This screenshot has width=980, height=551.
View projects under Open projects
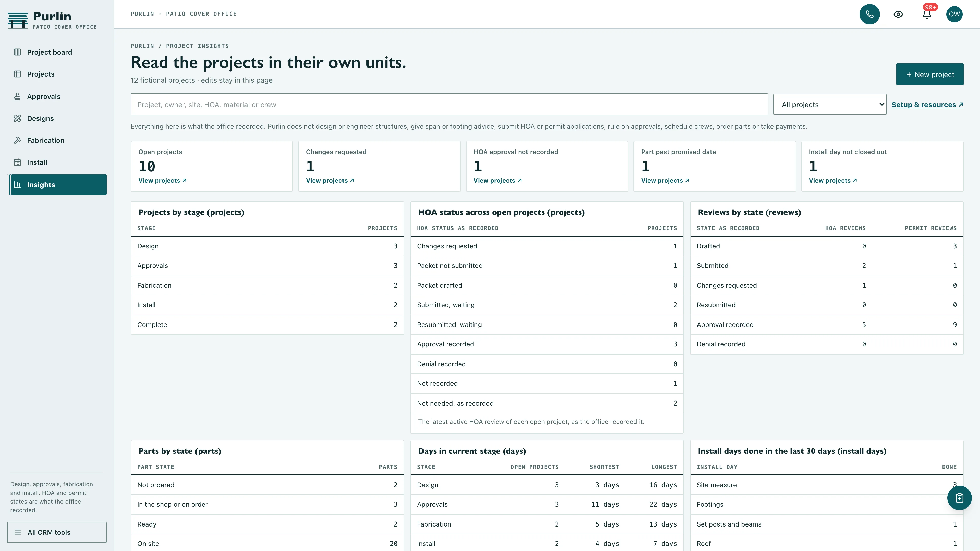[x=163, y=181]
